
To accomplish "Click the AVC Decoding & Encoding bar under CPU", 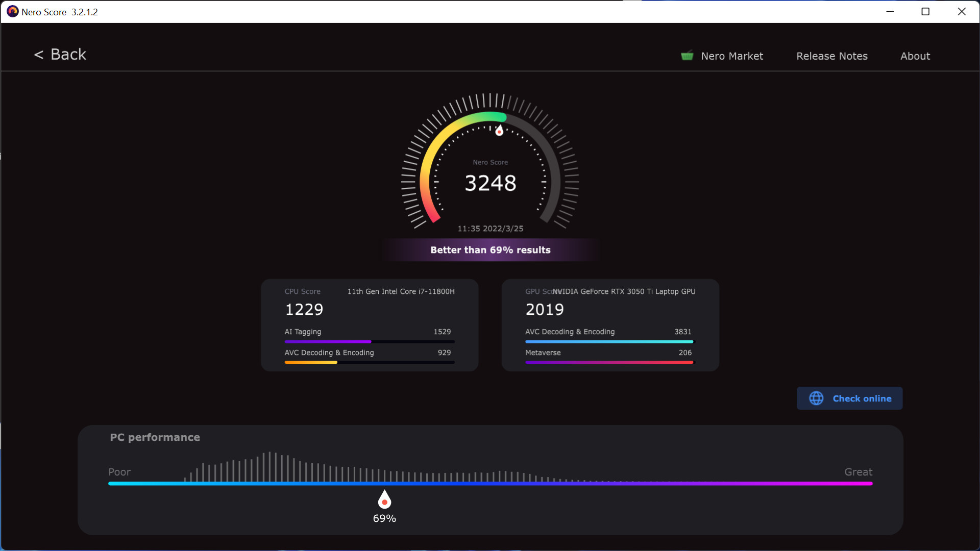I will click(369, 362).
